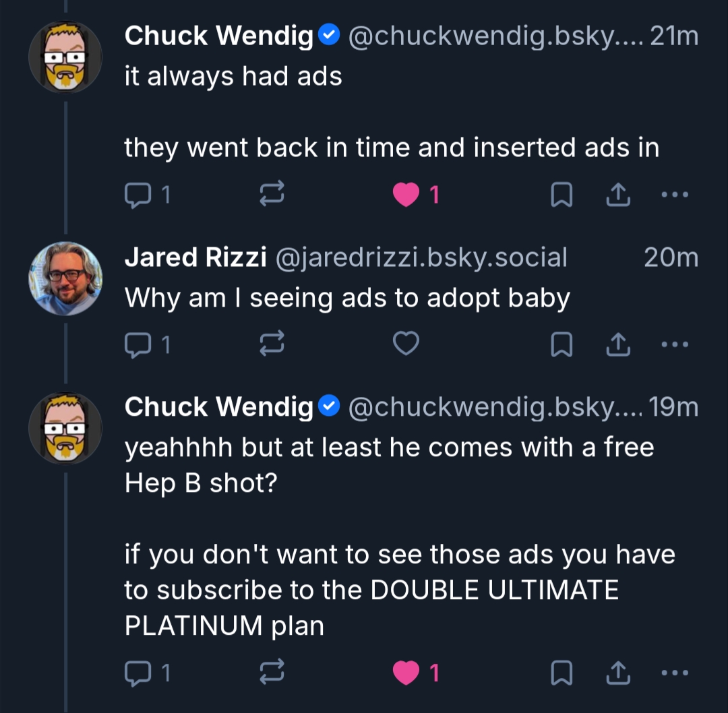Open Chuck Wendig's avatar on top post
Screen dimensions: 728x713
coord(65,57)
